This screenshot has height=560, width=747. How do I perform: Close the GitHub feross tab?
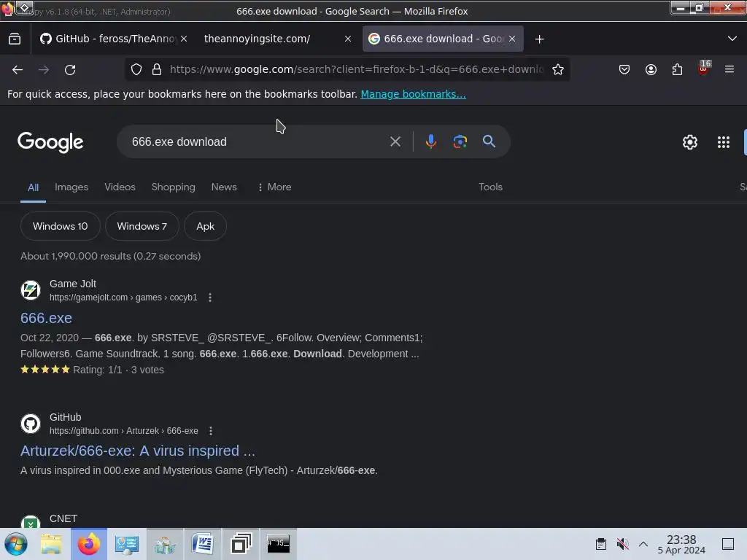pos(184,39)
